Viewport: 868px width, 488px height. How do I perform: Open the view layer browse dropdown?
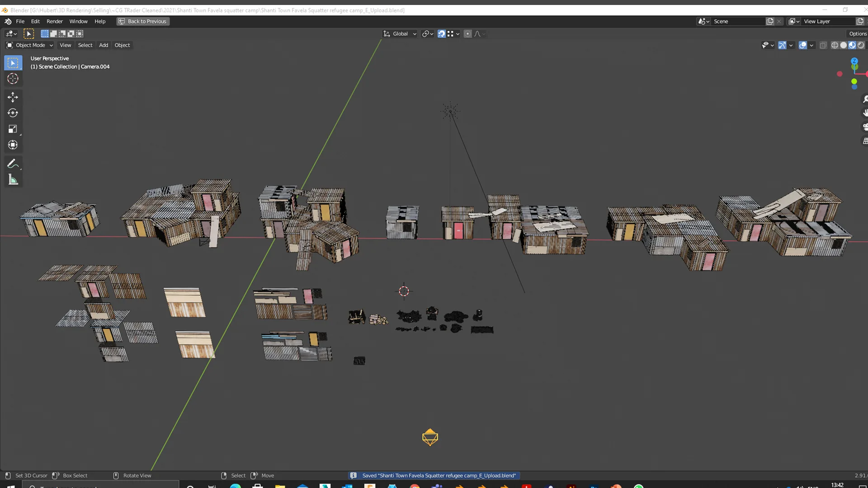[x=794, y=21]
